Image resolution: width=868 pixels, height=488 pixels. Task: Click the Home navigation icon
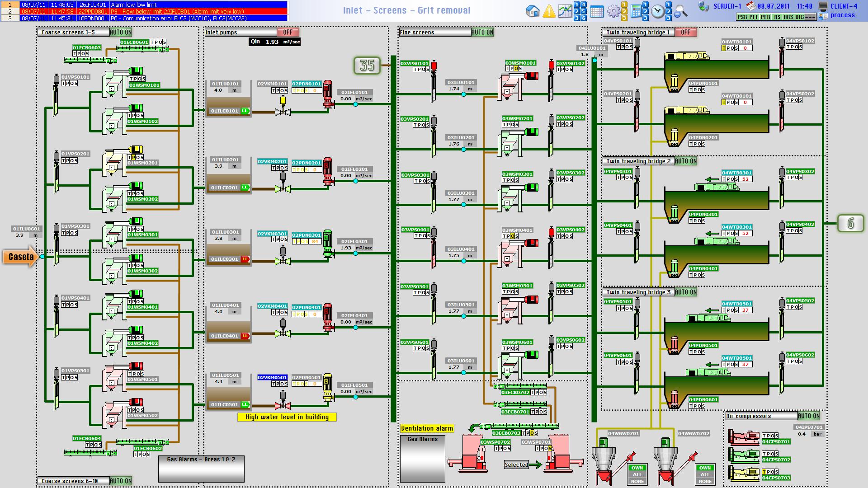coord(533,11)
